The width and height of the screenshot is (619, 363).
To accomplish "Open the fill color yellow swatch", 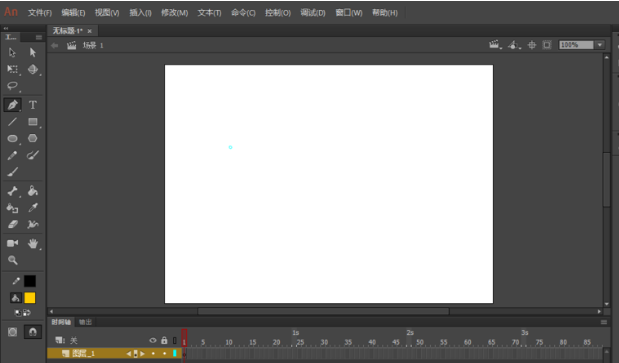I will coord(30,298).
